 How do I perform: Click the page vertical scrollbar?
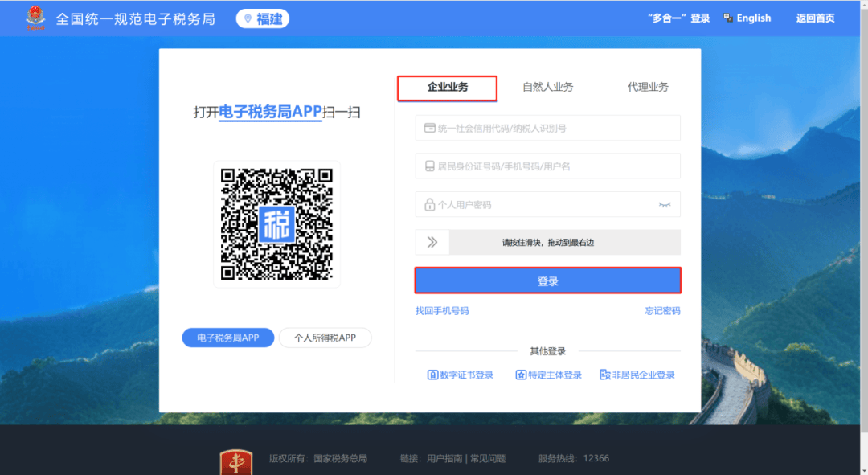coord(864,222)
